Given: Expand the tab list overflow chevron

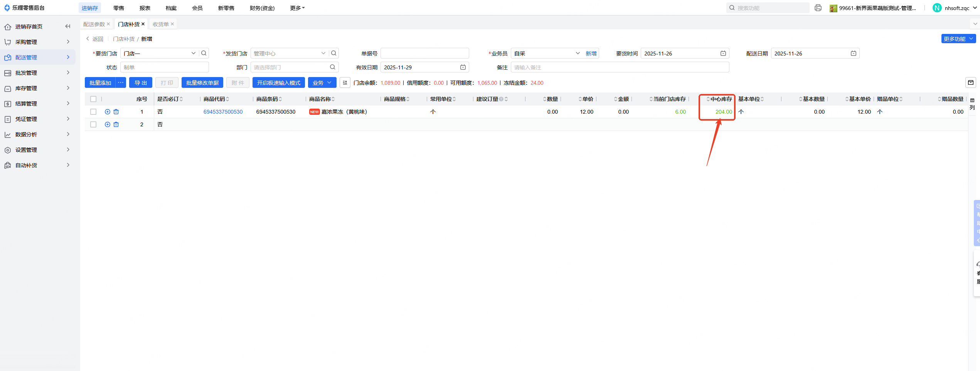Looking at the screenshot, I should click(975, 24).
